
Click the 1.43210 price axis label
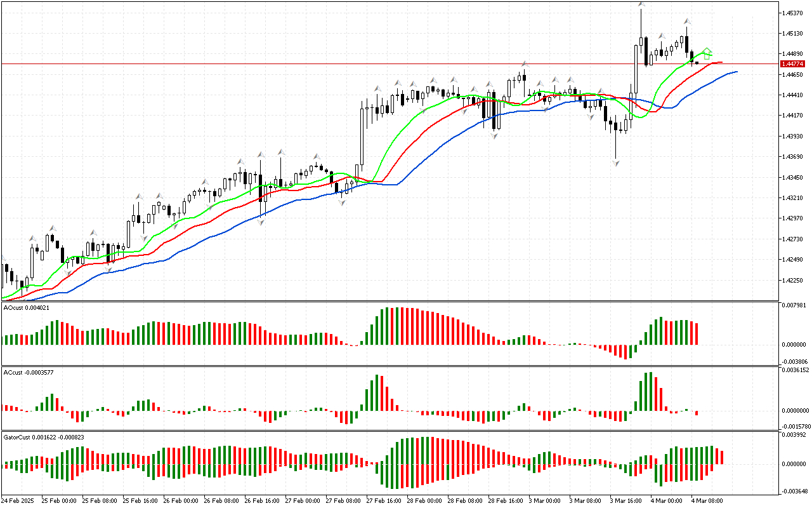793,198
